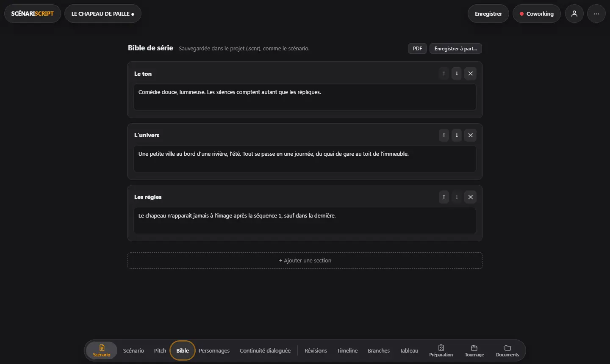Click the 'Les règles' section title

coord(148,197)
